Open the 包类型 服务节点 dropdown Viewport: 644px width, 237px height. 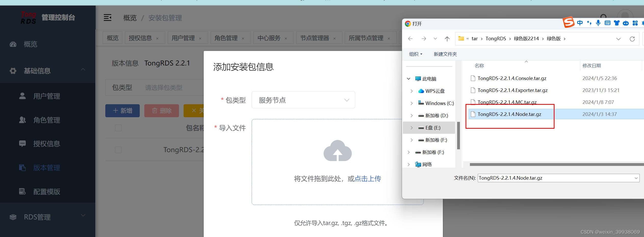click(x=303, y=100)
